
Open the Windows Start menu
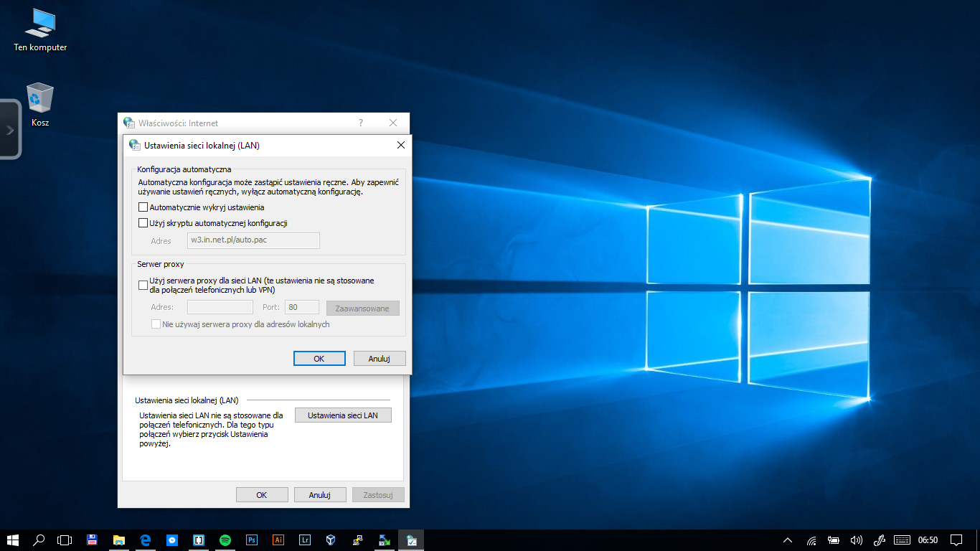point(12,540)
